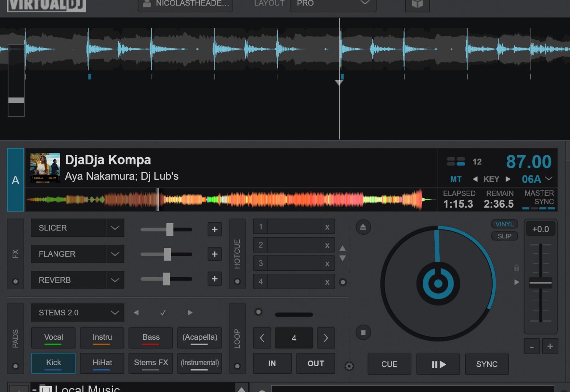The height and width of the screenshot is (392, 570).
Task: Raise the key with right arrow
Action: pyautogui.click(x=508, y=179)
